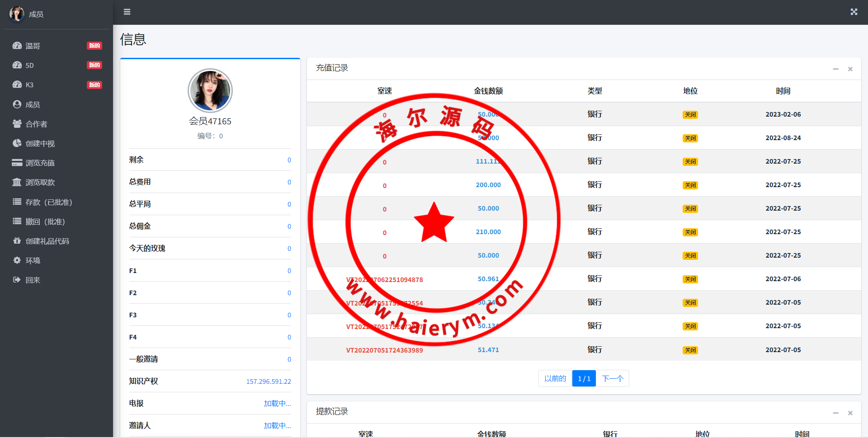Open 浏览取款 bank icon item
This screenshot has width=868, height=438.
(17, 182)
